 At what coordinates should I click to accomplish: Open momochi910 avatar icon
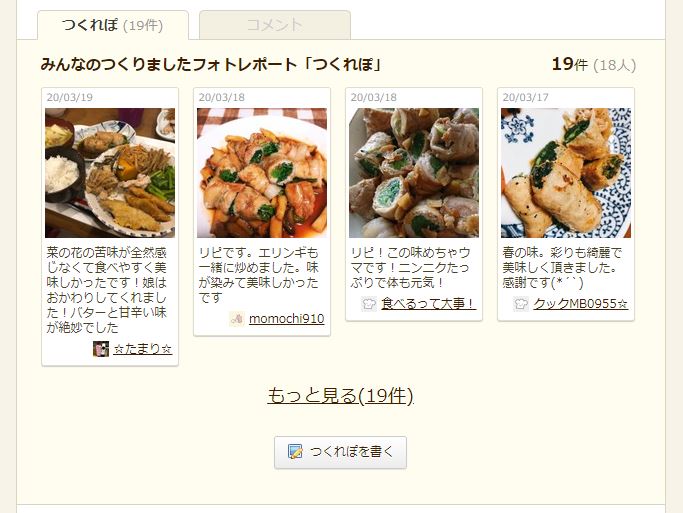(x=237, y=319)
